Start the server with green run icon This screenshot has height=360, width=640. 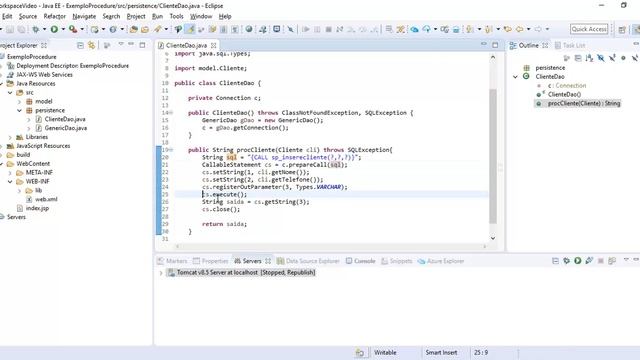[x=578, y=260]
